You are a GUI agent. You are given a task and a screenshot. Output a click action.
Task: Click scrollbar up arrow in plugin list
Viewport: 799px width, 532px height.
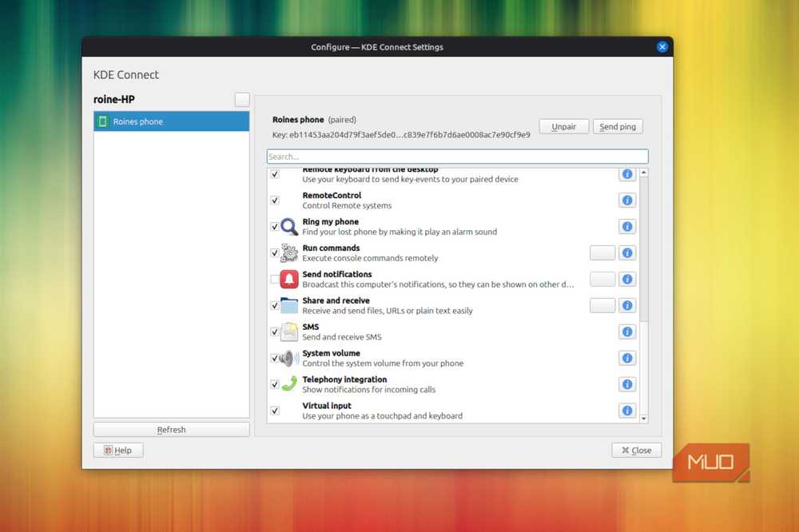[643, 173]
